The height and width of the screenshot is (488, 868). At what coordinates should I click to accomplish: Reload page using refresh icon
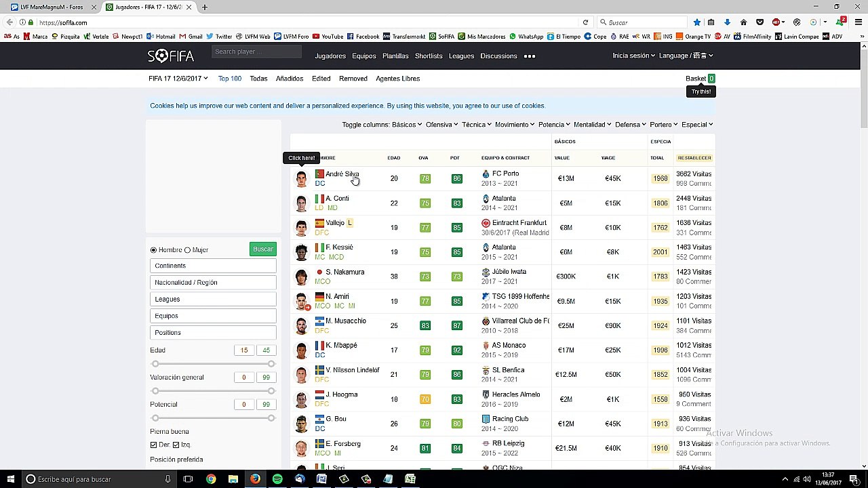coord(585,22)
